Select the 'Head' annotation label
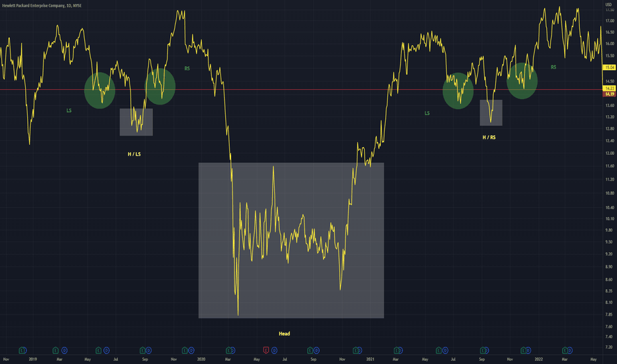The width and height of the screenshot is (617, 364). click(285, 334)
